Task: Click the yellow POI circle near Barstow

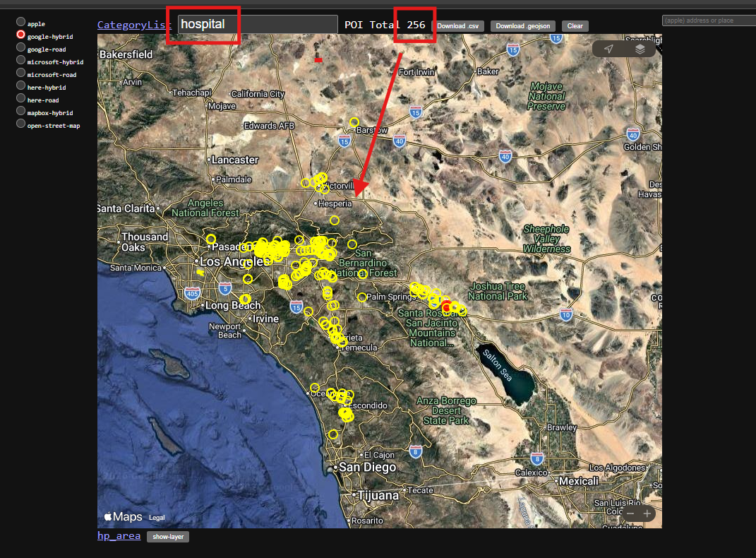Action: 354,122
